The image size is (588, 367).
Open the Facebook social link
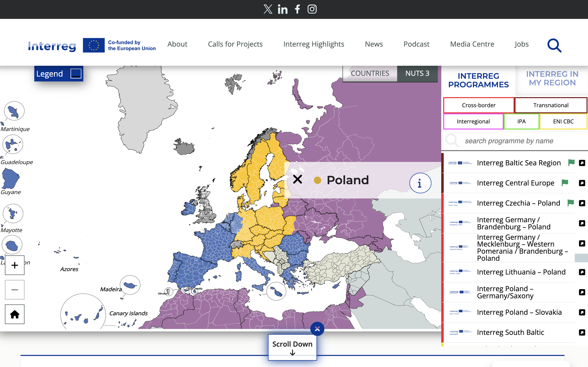297,9
